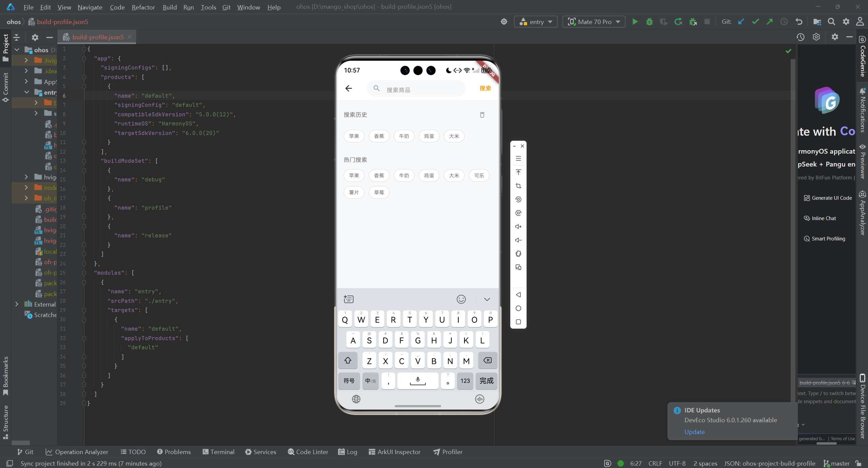
Task: Click the trash icon beside search history
Action: (x=482, y=115)
